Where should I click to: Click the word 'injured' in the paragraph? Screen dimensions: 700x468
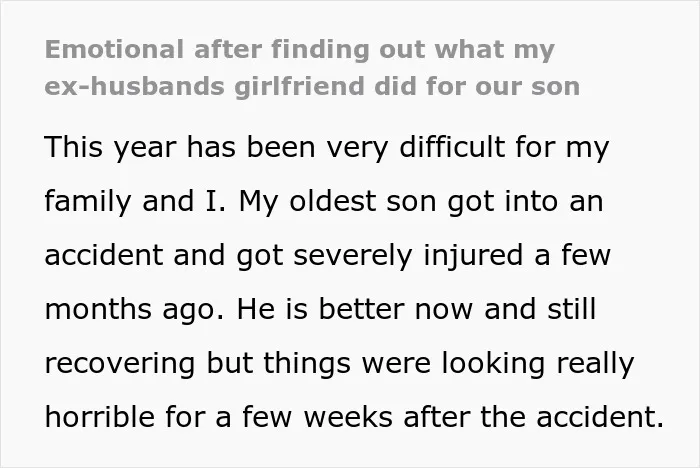click(x=473, y=256)
